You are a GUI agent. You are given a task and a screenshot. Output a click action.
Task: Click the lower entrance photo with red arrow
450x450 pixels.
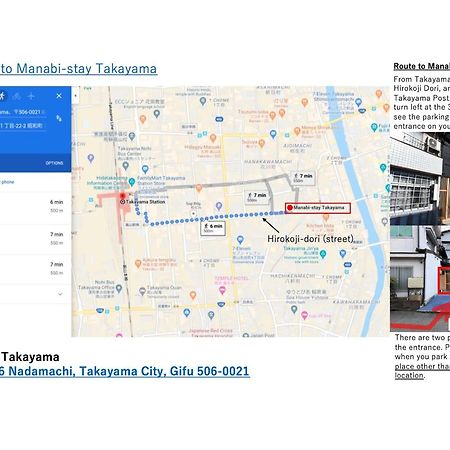420,279
